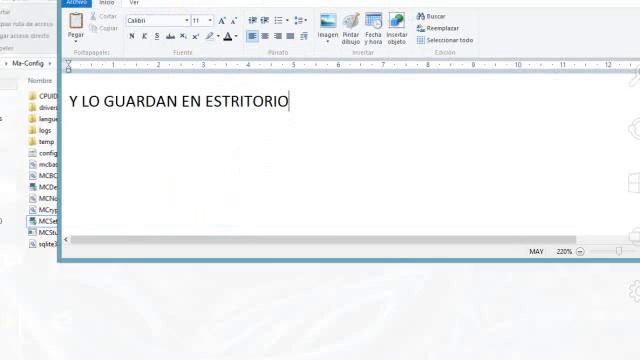Select the temp folder in Explorer
The image size is (640, 360).
click(x=41, y=142)
